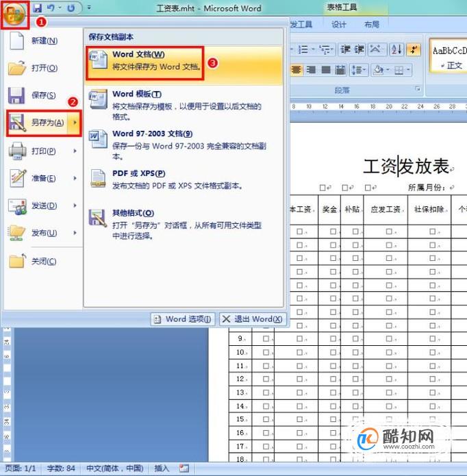The width and height of the screenshot is (467, 476).
Task: Toggle 插入 mode in status bar
Action: 162,468
